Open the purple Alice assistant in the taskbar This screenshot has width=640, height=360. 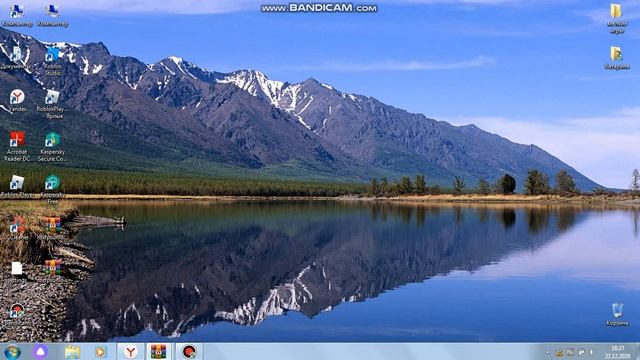pyautogui.click(x=40, y=352)
